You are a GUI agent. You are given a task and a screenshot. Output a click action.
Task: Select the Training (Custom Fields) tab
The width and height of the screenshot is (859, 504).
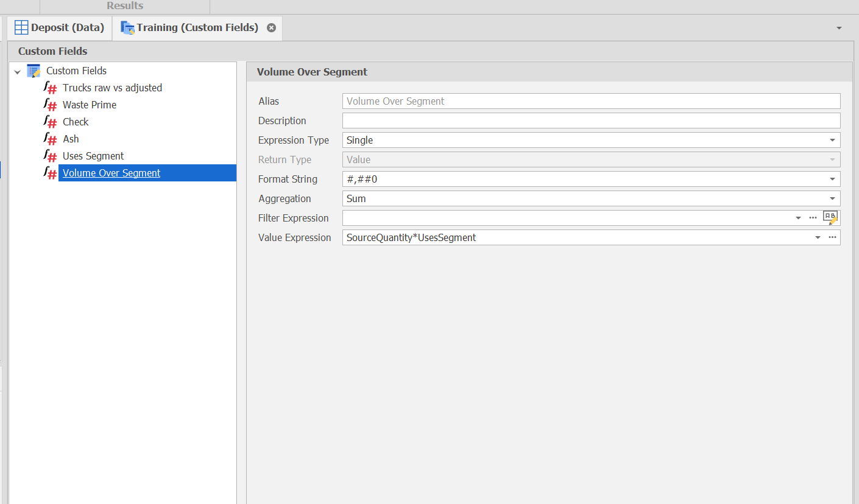pos(197,27)
